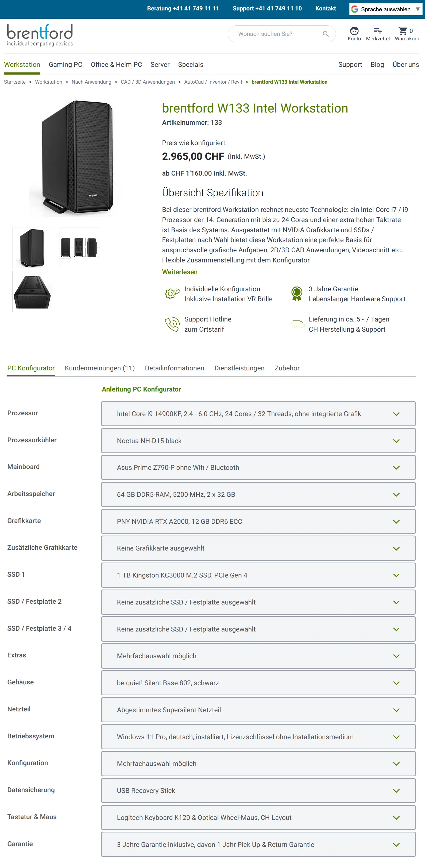Click the Konto account icon

pos(354,31)
